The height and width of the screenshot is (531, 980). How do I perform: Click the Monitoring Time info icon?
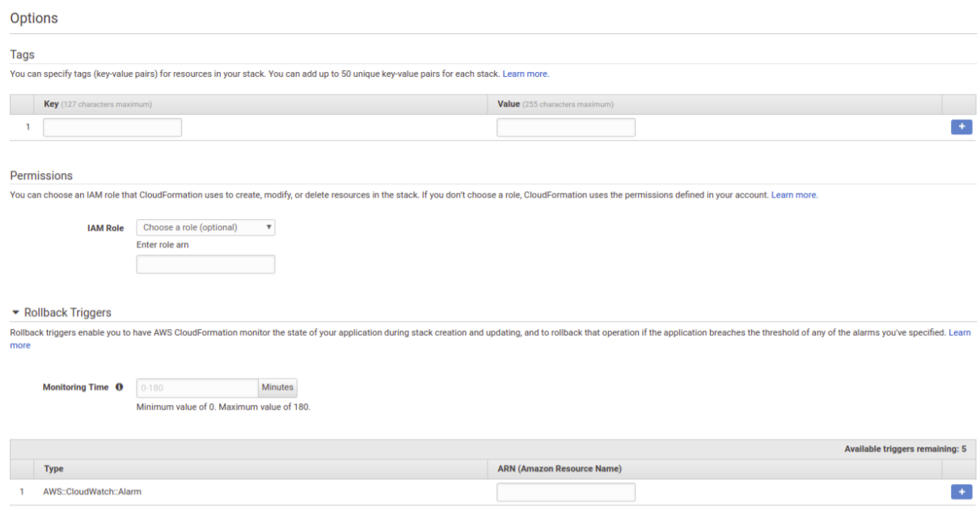coord(120,387)
